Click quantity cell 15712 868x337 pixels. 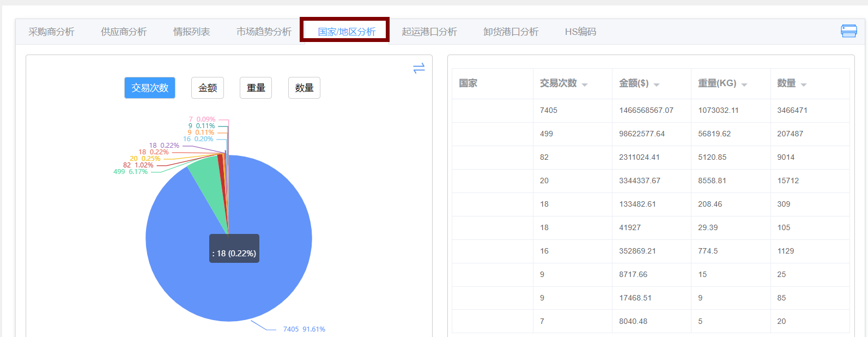(x=788, y=180)
